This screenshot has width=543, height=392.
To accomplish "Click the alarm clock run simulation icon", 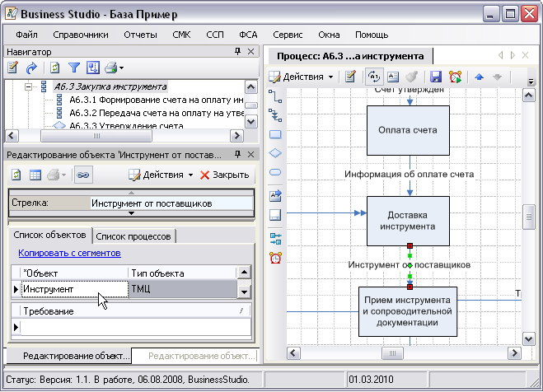I will (456, 77).
